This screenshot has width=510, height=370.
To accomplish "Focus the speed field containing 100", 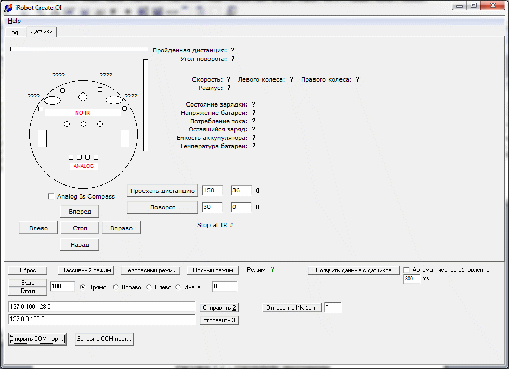I will coord(62,286).
